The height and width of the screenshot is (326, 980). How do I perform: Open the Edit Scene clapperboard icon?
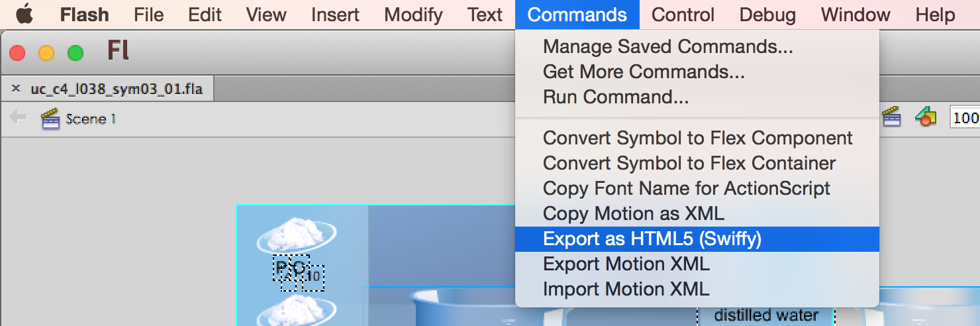click(x=892, y=117)
